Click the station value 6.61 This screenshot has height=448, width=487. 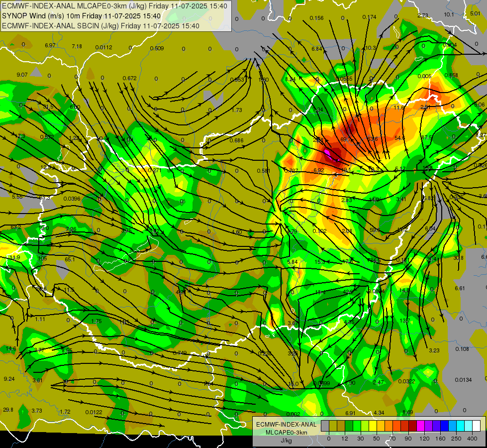tap(460, 289)
